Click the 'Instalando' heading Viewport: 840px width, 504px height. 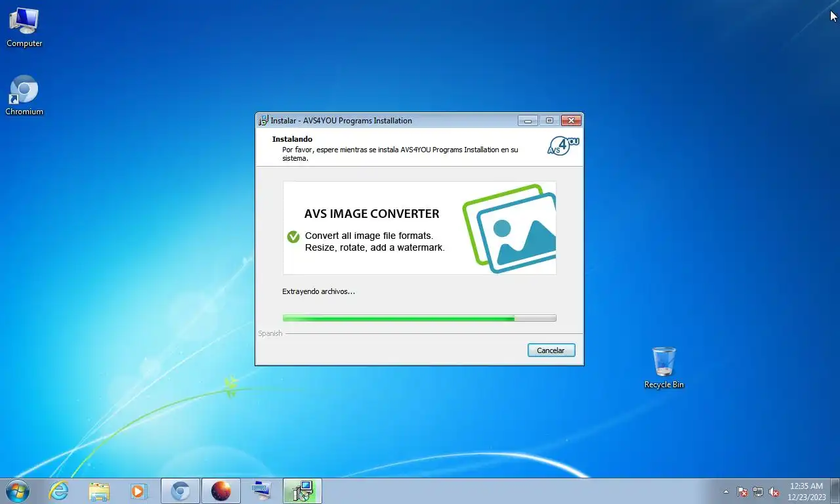[x=292, y=139]
